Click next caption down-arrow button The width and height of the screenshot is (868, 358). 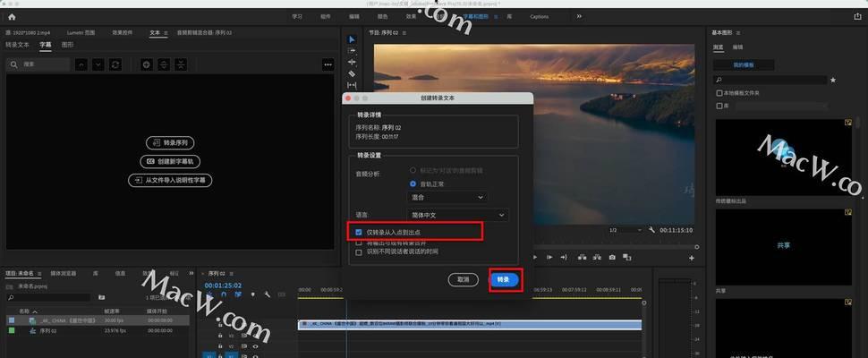click(98, 64)
